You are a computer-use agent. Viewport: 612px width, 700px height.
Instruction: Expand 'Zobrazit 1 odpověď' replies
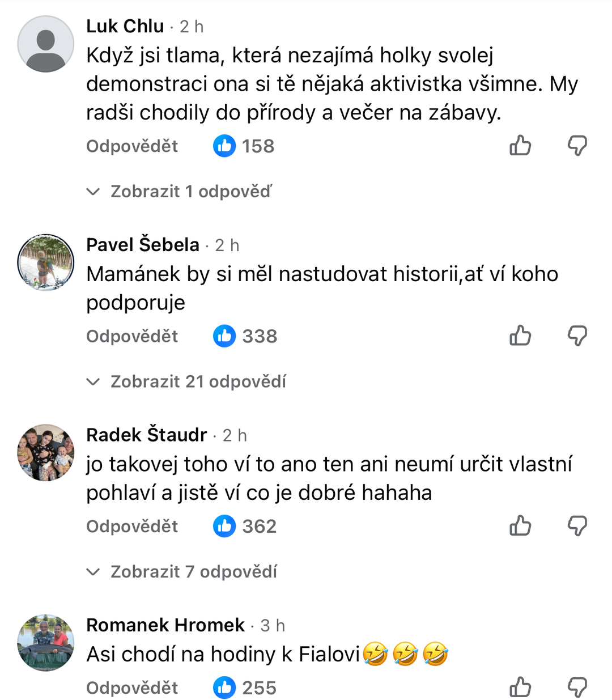tap(180, 192)
